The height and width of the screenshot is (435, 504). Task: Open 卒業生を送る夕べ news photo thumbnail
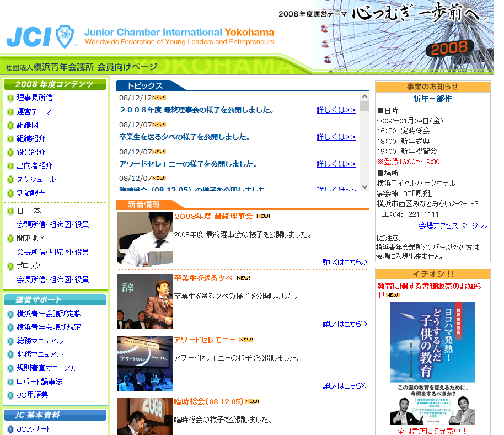[145, 302]
